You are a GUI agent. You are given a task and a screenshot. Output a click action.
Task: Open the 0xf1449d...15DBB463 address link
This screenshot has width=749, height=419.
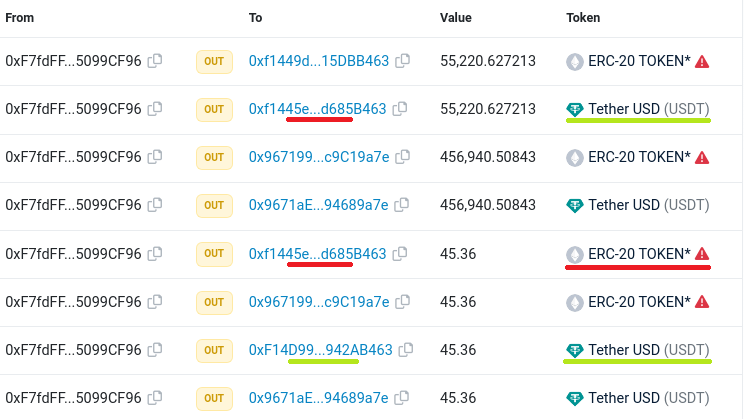[319, 61]
